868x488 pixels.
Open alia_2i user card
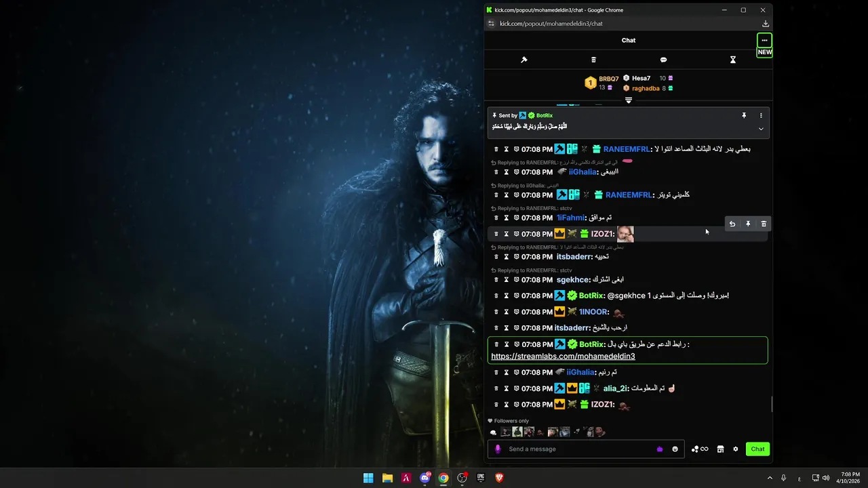[x=615, y=389]
